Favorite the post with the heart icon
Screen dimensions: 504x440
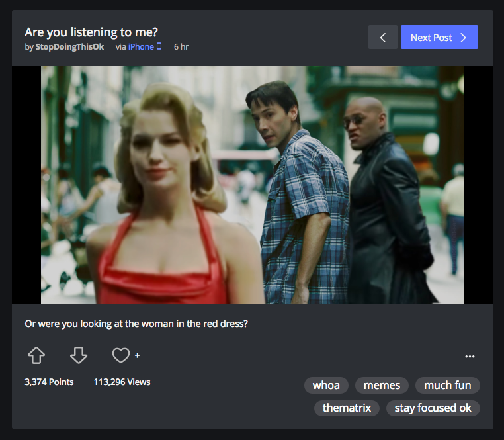(121, 355)
